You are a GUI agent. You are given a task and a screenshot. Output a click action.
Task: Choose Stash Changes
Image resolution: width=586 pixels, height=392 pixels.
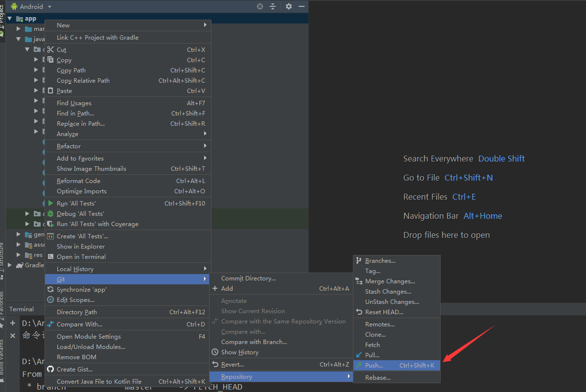click(397, 292)
